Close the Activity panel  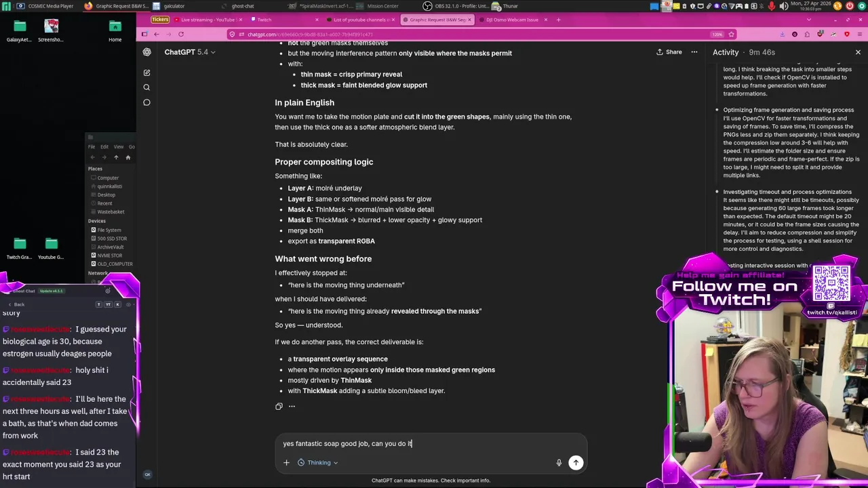pyautogui.click(x=858, y=52)
